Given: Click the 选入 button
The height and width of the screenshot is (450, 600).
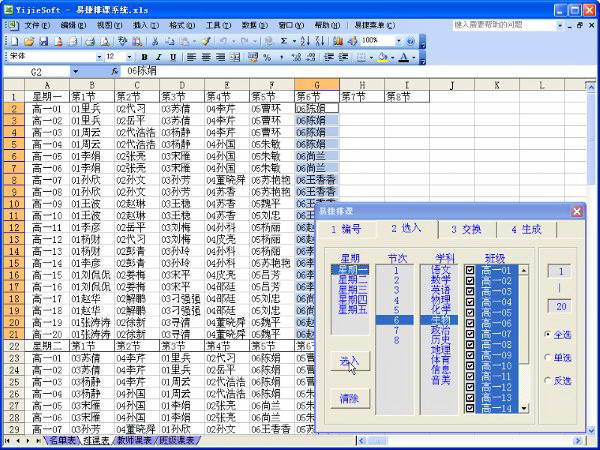Looking at the screenshot, I should pyautogui.click(x=348, y=361).
